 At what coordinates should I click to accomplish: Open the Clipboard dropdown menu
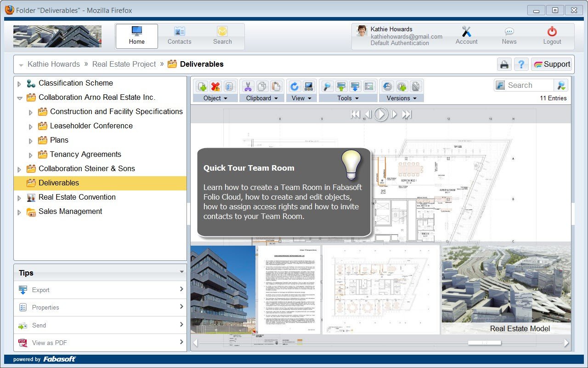coord(262,98)
